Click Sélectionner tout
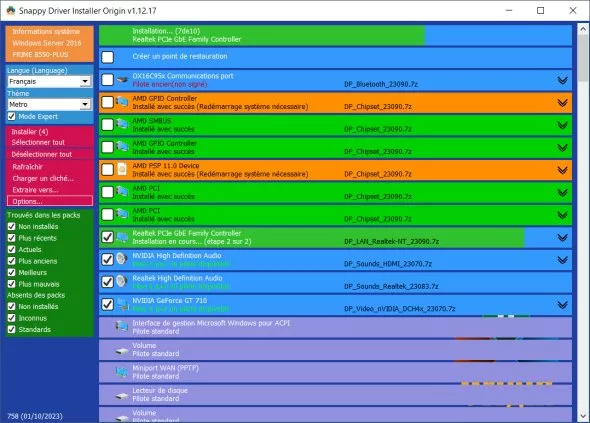The width and height of the screenshot is (590, 423). pos(38,142)
